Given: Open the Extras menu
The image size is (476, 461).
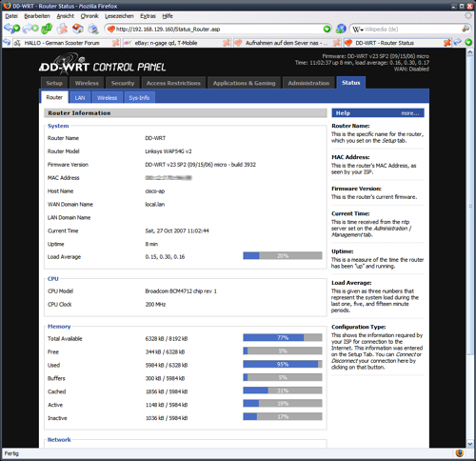Looking at the screenshot, I should coord(148,16).
